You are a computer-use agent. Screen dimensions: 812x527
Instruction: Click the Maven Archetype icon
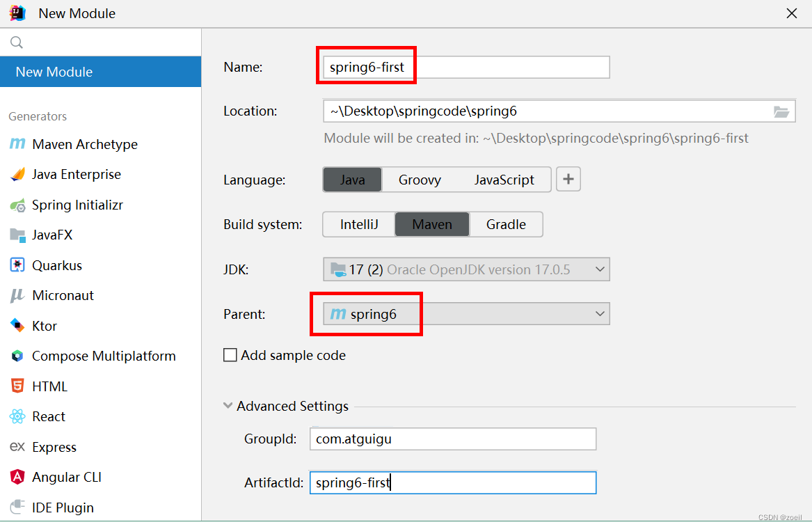click(17, 143)
